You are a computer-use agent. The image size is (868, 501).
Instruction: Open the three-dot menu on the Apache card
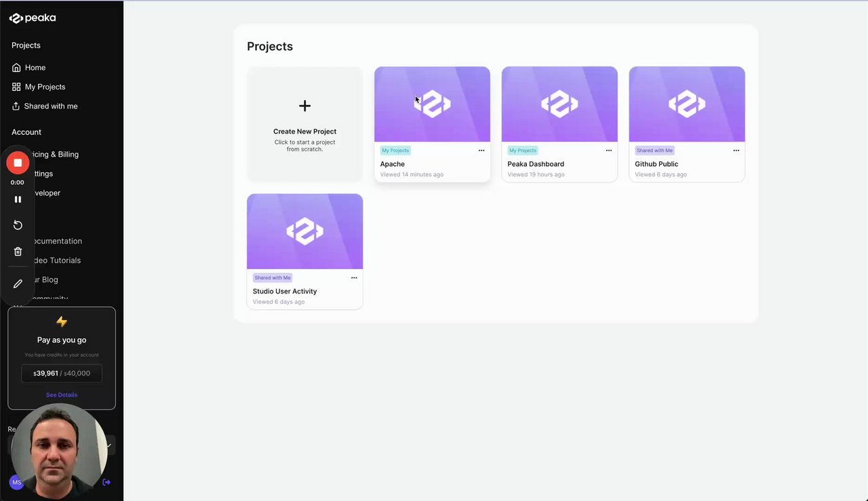click(481, 151)
